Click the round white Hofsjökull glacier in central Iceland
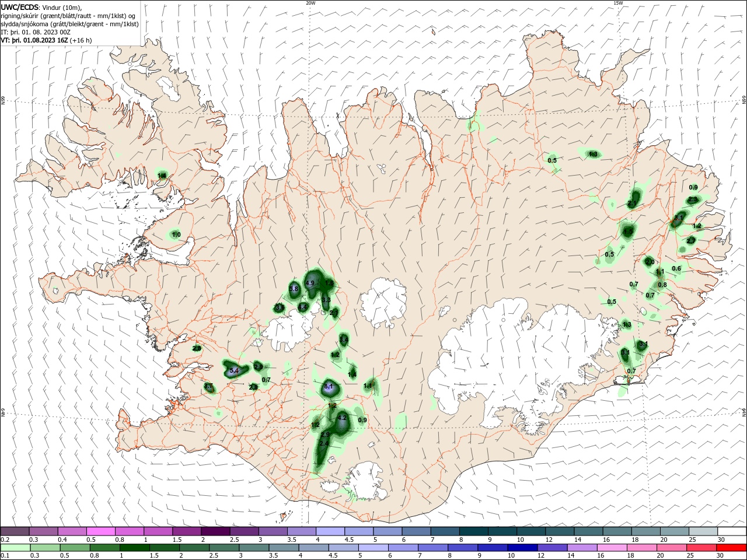 click(x=383, y=303)
